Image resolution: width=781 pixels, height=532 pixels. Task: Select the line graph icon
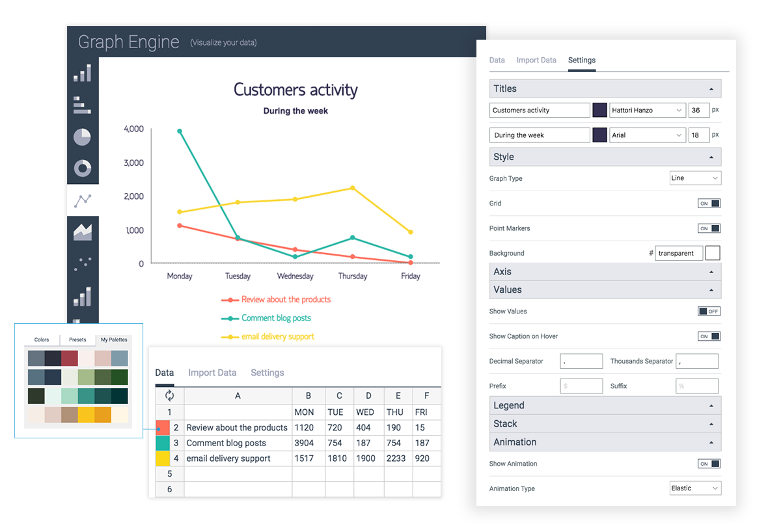(83, 200)
